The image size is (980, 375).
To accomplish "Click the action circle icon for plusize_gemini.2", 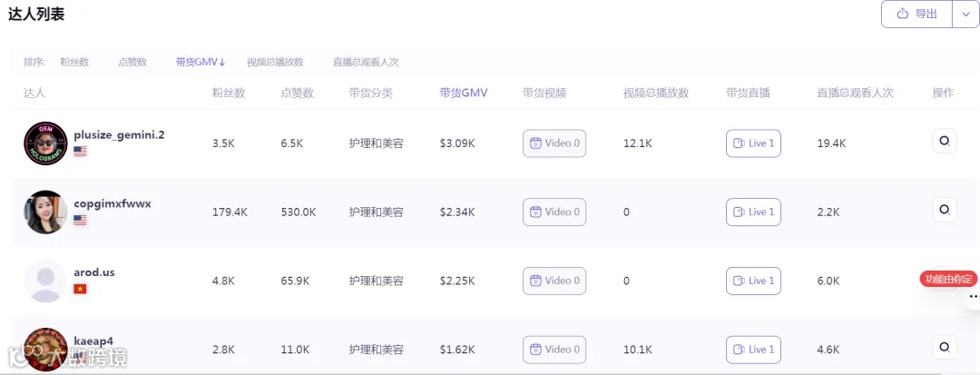I will (x=944, y=141).
